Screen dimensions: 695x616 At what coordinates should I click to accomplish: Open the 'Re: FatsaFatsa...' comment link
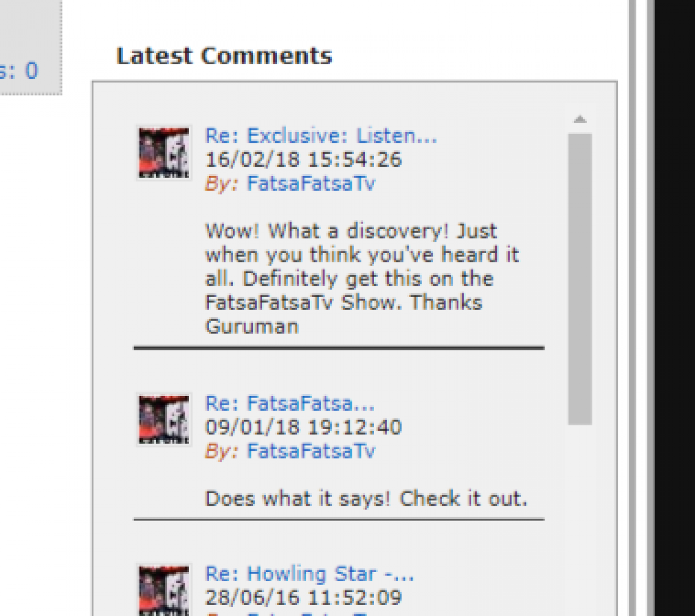click(289, 404)
